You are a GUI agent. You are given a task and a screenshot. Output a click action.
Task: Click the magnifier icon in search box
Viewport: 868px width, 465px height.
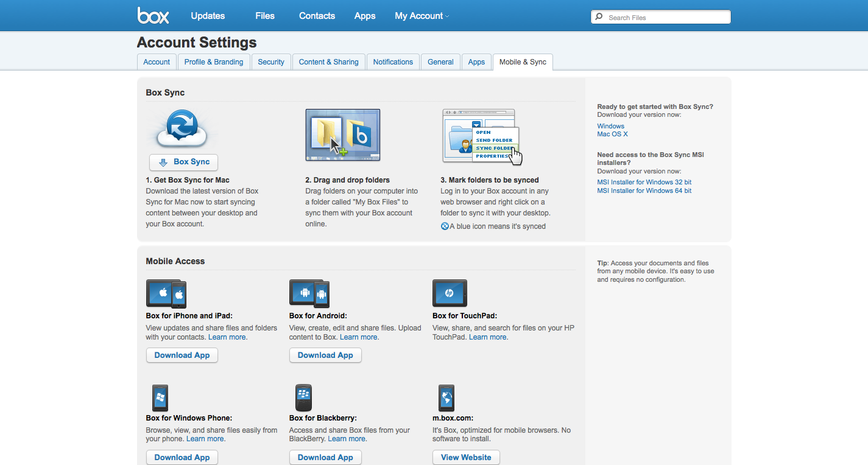click(599, 17)
